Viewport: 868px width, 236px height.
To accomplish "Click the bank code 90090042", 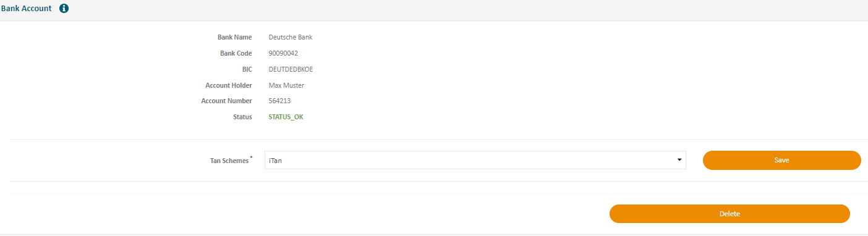I will pyautogui.click(x=283, y=53).
